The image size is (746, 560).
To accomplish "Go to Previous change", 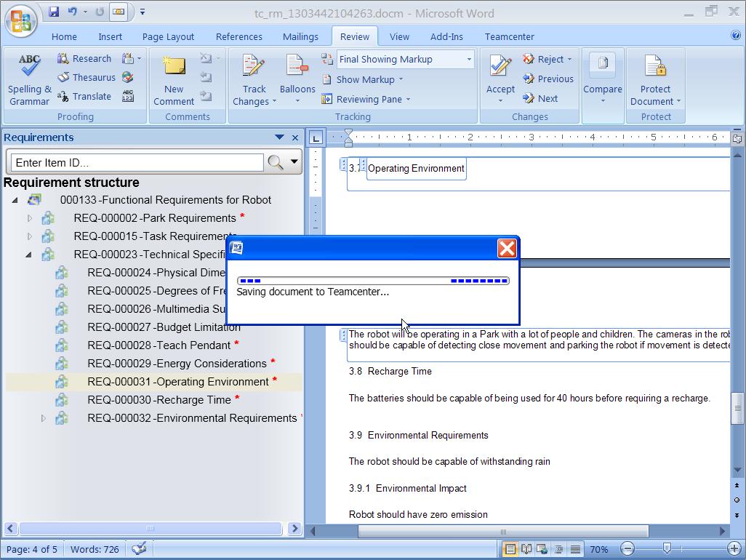I will (548, 79).
